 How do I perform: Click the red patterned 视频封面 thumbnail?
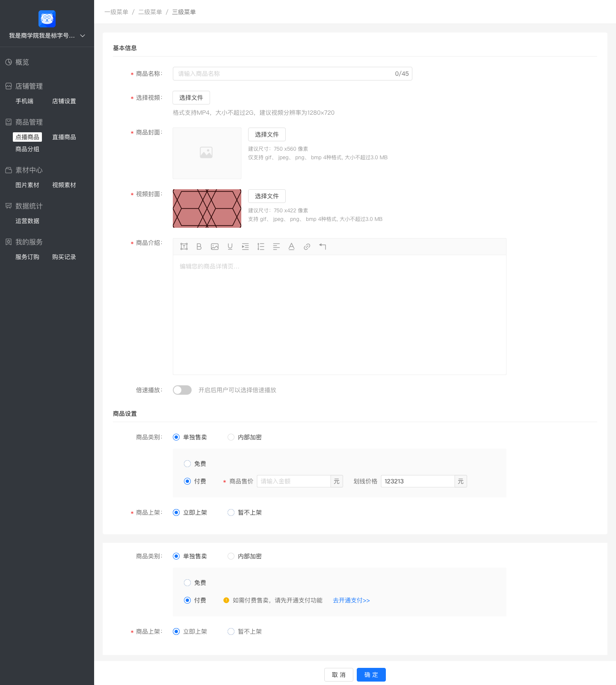click(207, 208)
